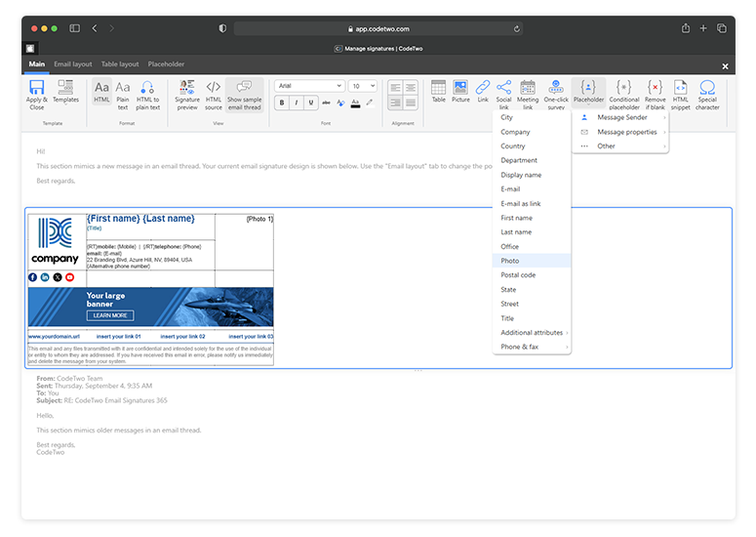Image resolution: width=756 pixels, height=537 pixels.
Task: Open the font color picker
Action: coord(355,103)
